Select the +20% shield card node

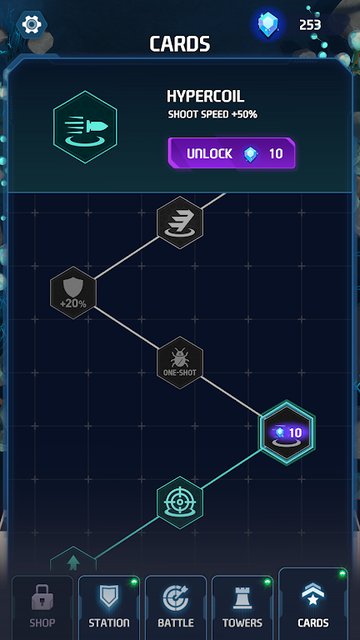(x=73, y=293)
